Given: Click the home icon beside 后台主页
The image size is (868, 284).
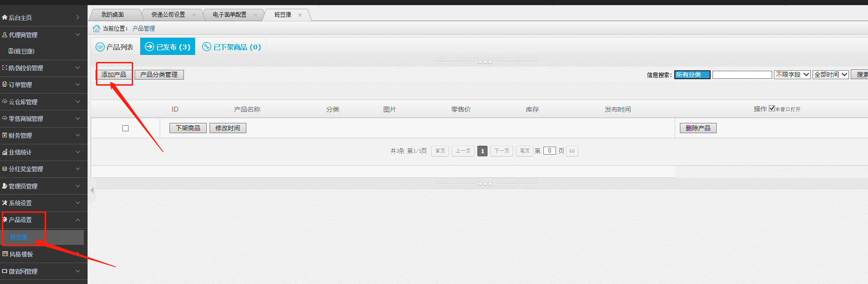Looking at the screenshot, I should [5, 18].
